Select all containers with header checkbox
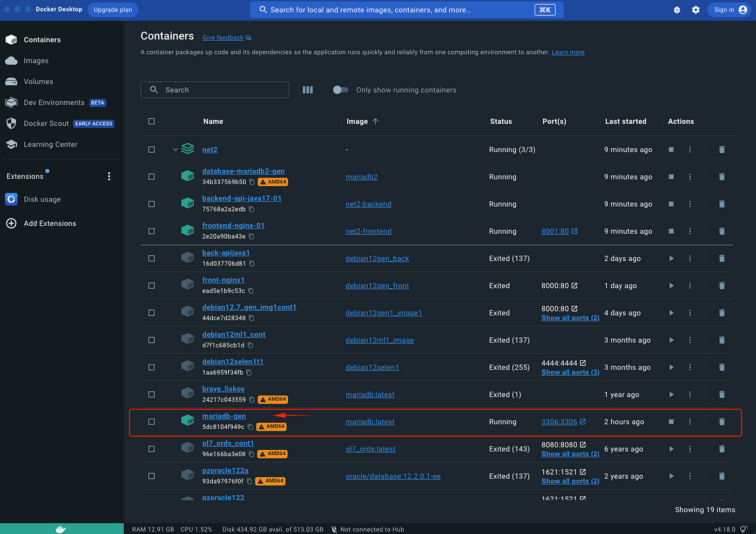 (152, 121)
